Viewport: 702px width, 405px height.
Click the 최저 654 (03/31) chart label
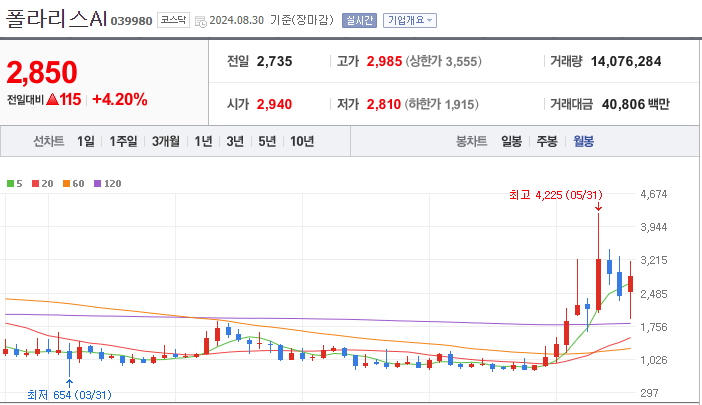69,395
